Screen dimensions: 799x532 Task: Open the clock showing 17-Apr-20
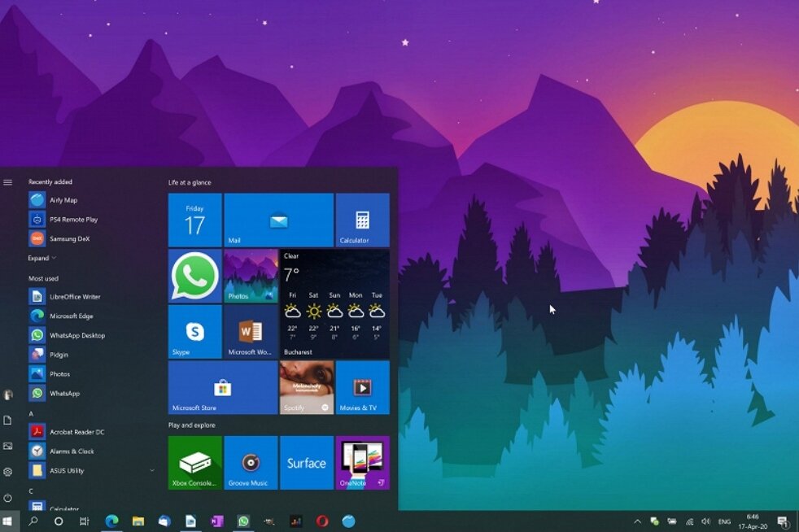[x=753, y=521]
